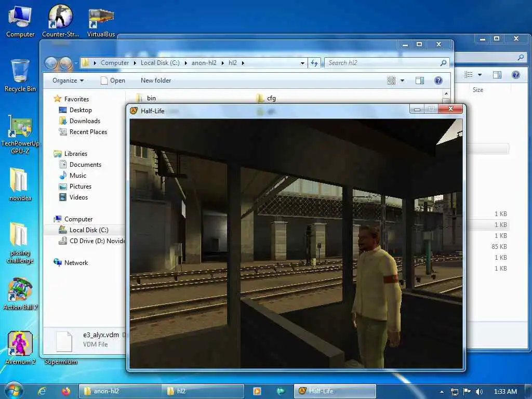Viewport: 532px width, 399px height.
Task: Toggle preview pane in back Explorer window
Action: (497, 75)
